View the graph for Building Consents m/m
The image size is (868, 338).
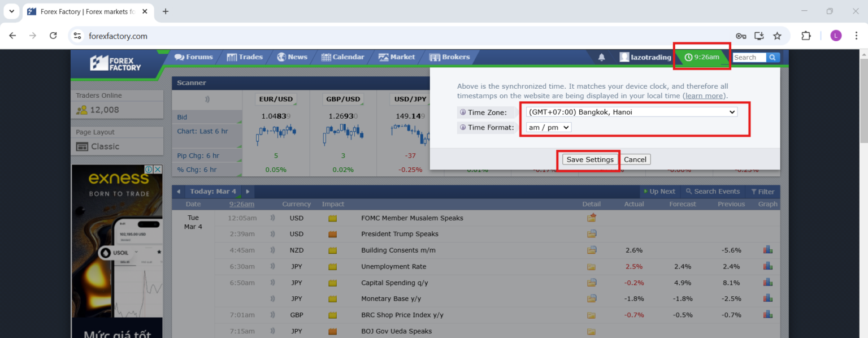(767, 250)
